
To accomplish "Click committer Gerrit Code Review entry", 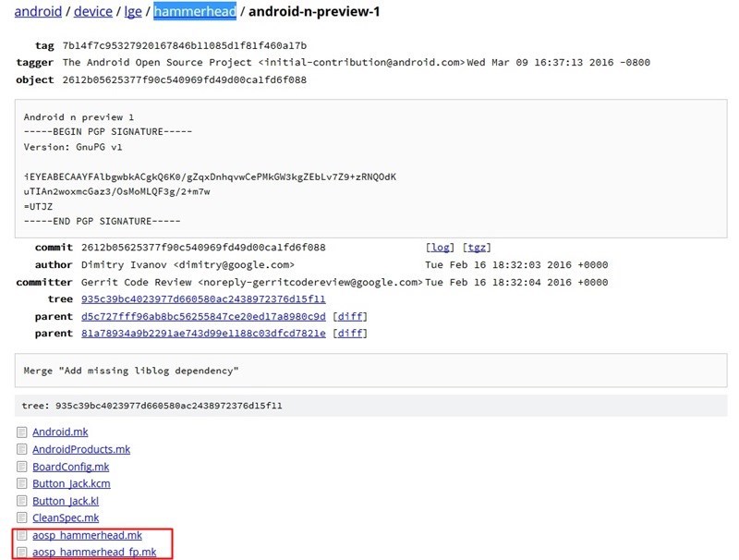I will tap(252, 283).
